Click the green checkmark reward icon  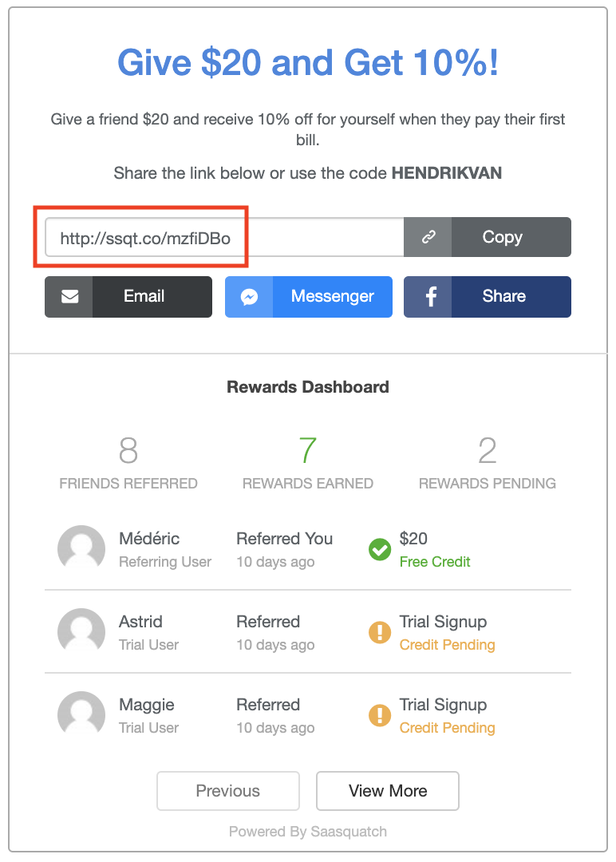pos(380,550)
